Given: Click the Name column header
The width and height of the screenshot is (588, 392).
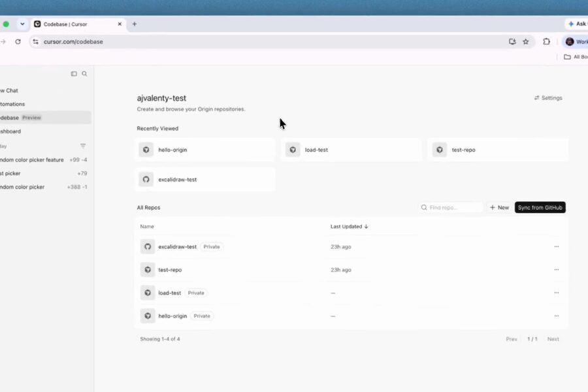Looking at the screenshot, I should click(x=147, y=227).
